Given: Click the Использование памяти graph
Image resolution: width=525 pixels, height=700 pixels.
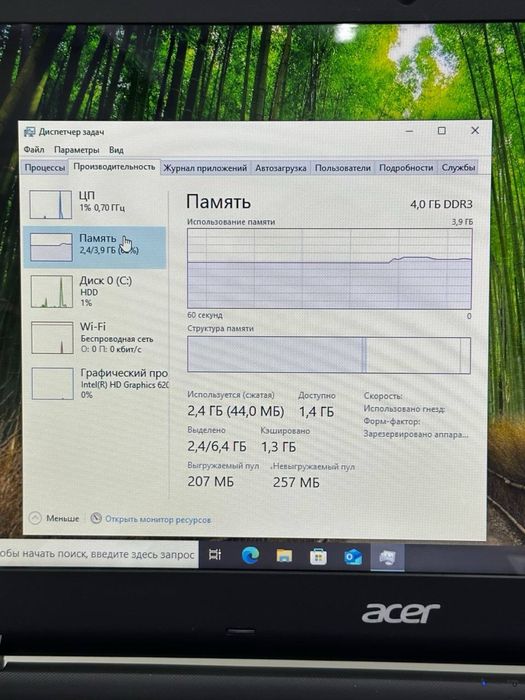Looking at the screenshot, I should [329, 268].
